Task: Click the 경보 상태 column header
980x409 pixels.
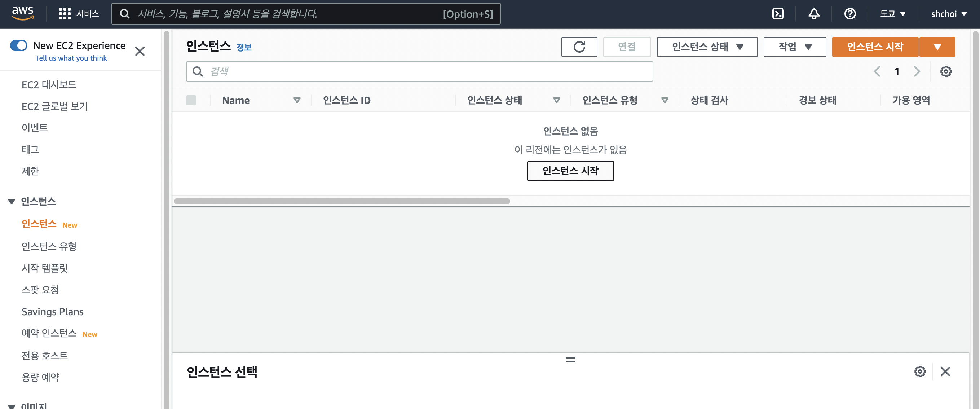Action: tap(817, 100)
